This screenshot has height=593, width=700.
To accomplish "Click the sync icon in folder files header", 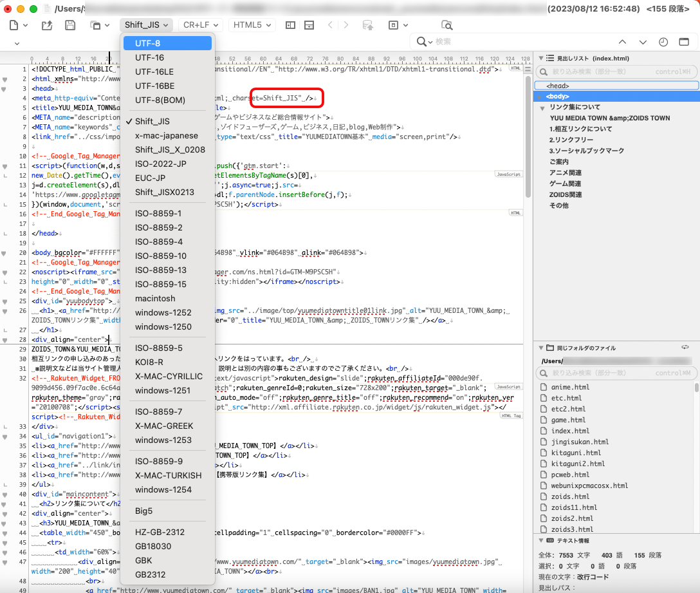I will coord(685,347).
